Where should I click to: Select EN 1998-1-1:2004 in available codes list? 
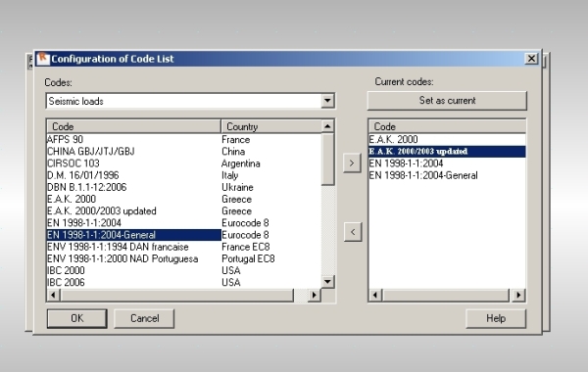click(x=134, y=223)
